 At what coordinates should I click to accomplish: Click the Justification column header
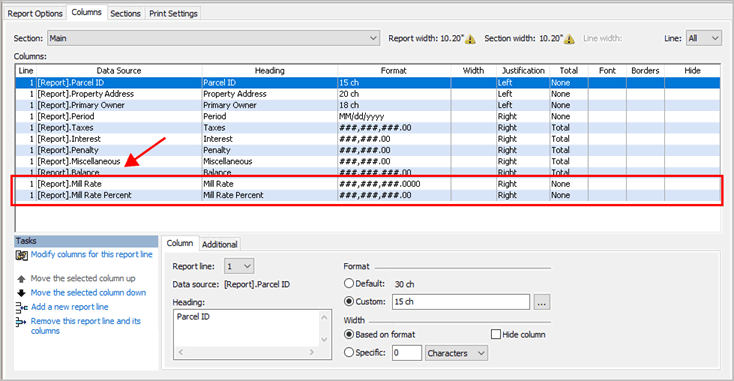click(x=523, y=71)
